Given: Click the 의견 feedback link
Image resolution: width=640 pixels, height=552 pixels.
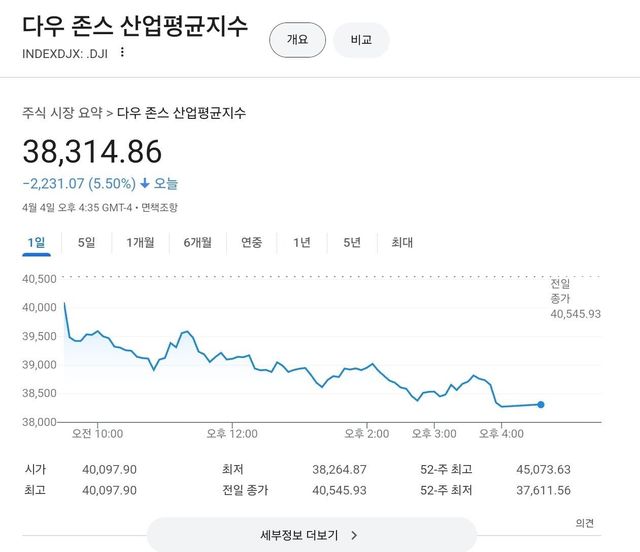Looking at the screenshot, I should click(584, 523).
